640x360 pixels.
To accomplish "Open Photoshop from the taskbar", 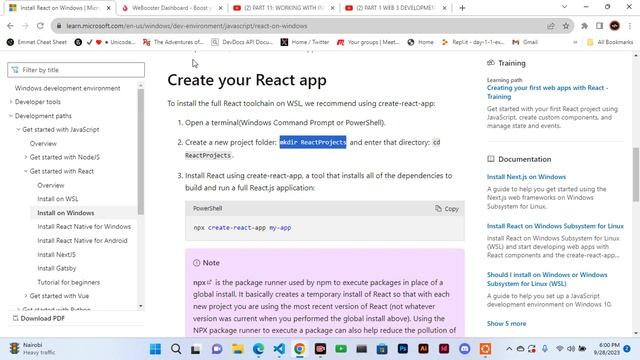I will pyautogui.click(x=402, y=349).
